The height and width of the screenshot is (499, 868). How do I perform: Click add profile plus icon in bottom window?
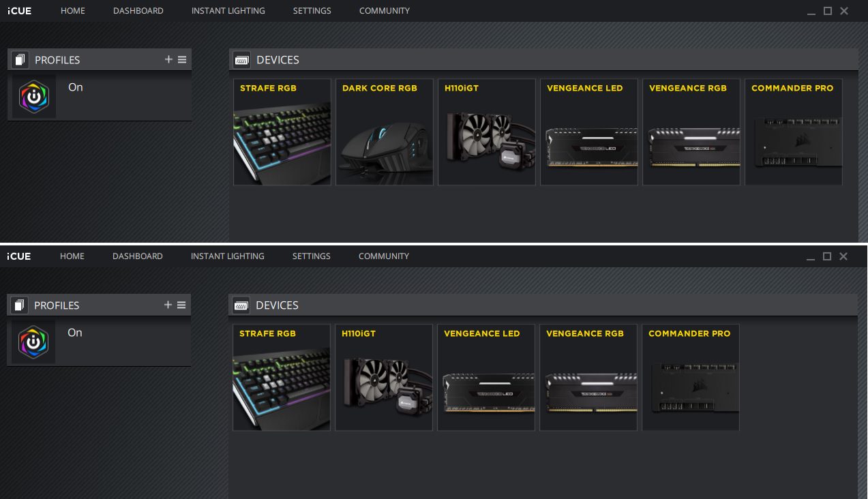click(x=168, y=305)
